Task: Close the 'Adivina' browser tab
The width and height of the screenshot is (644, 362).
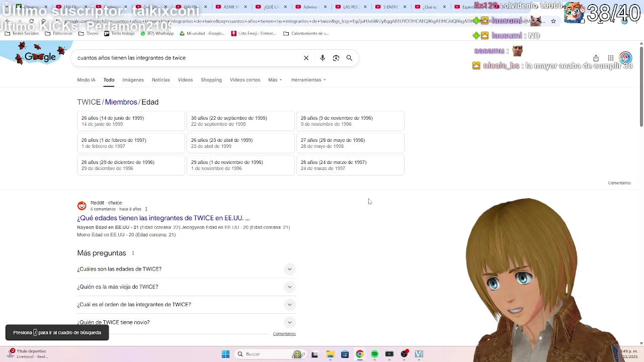Action: point(325,7)
